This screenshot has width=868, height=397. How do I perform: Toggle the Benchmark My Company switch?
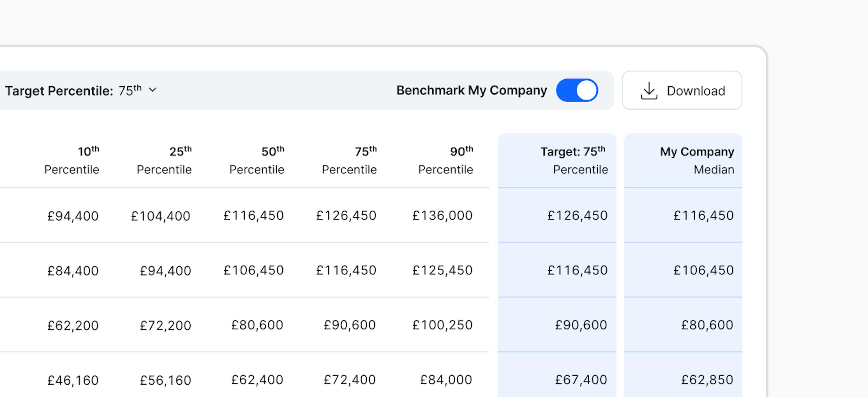577,90
